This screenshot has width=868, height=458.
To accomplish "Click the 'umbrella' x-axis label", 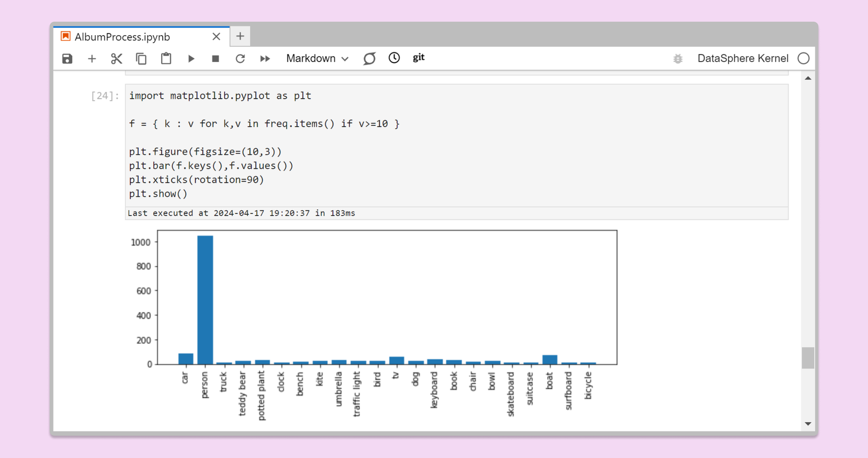I will point(339,389).
